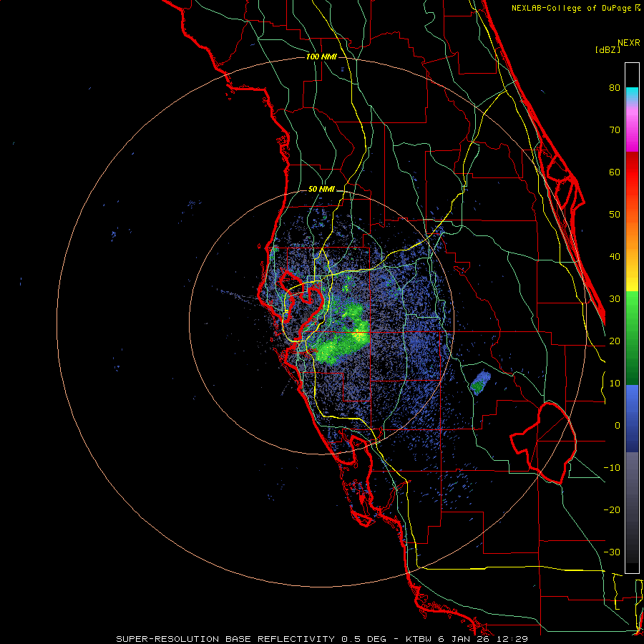This screenshot has width=644, height=644.
Task: Click the 0.5 DEG elevation text
Action: point(364,639)
